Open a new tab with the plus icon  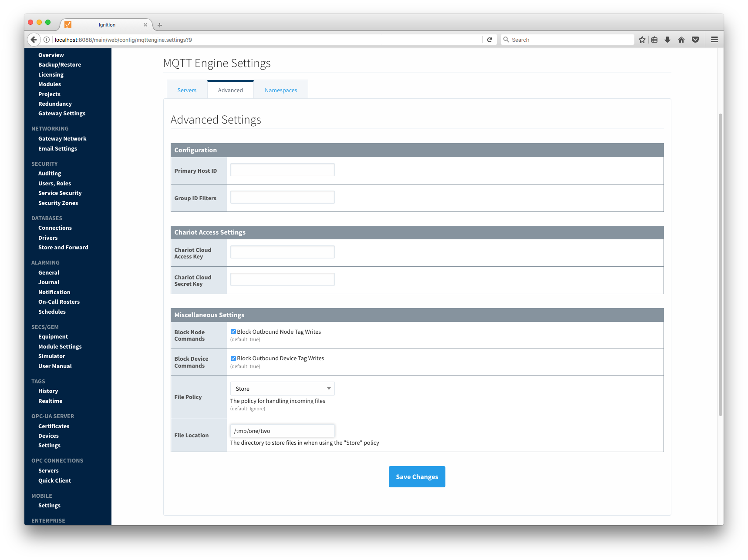click(x=160, y=25)
